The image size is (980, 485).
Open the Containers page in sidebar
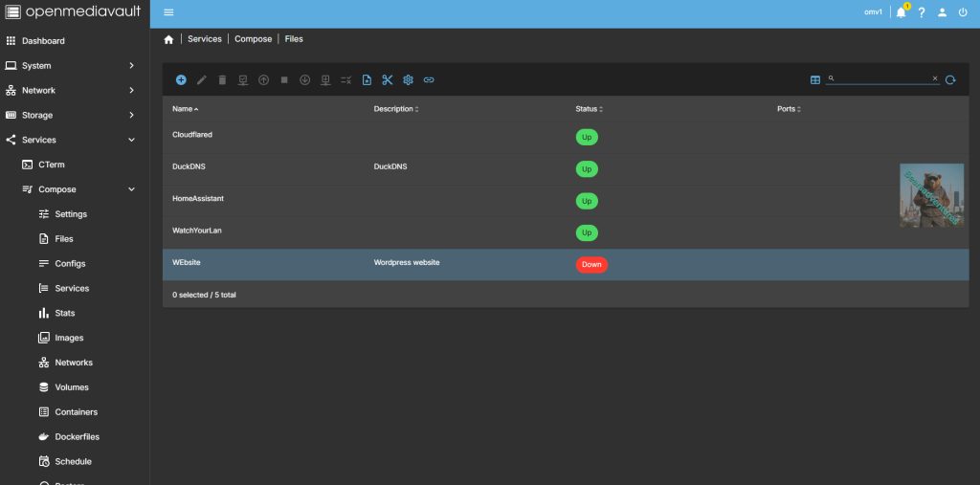[76, 412]
